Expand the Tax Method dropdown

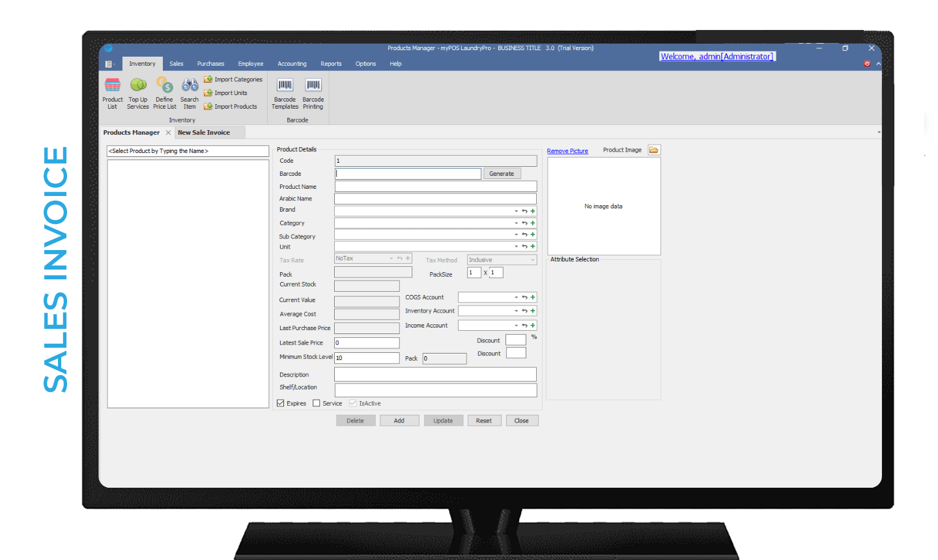point(533,259)
